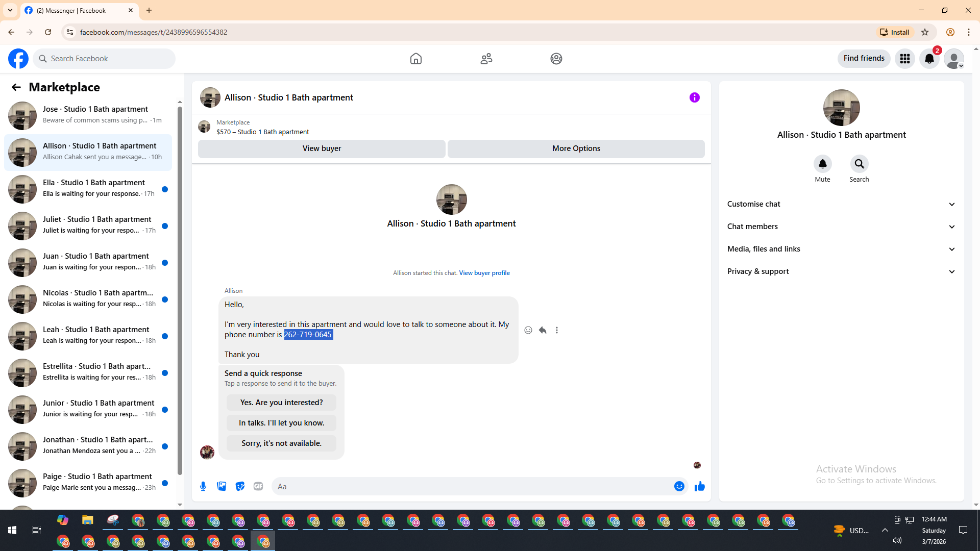Click the View buyer button
980x551 pixels.
322,148
